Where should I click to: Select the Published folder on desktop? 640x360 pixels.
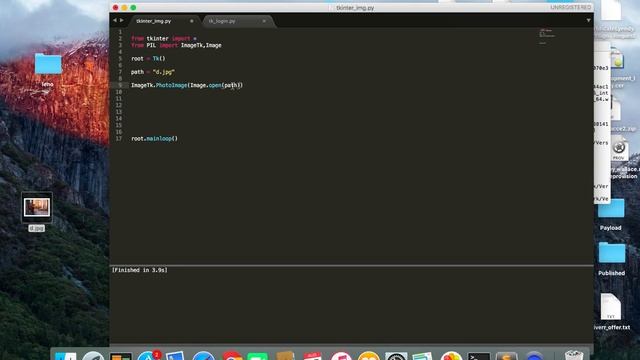(611, 252)
